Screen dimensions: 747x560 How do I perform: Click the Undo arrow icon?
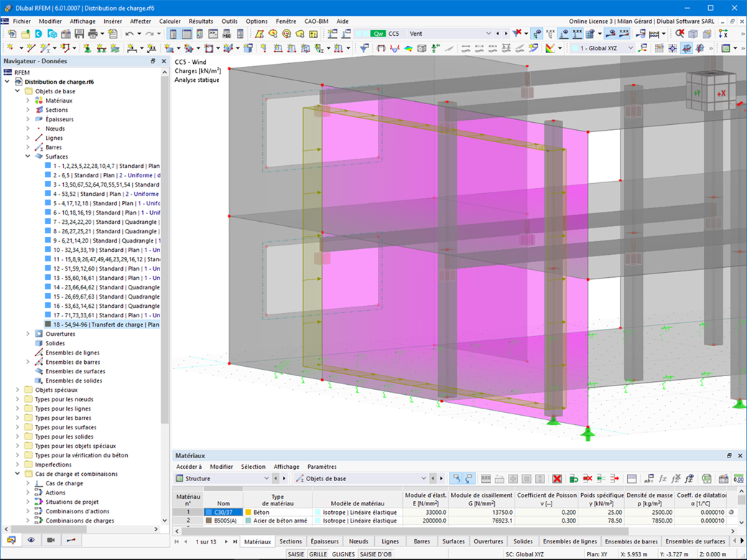click(129, 34)
